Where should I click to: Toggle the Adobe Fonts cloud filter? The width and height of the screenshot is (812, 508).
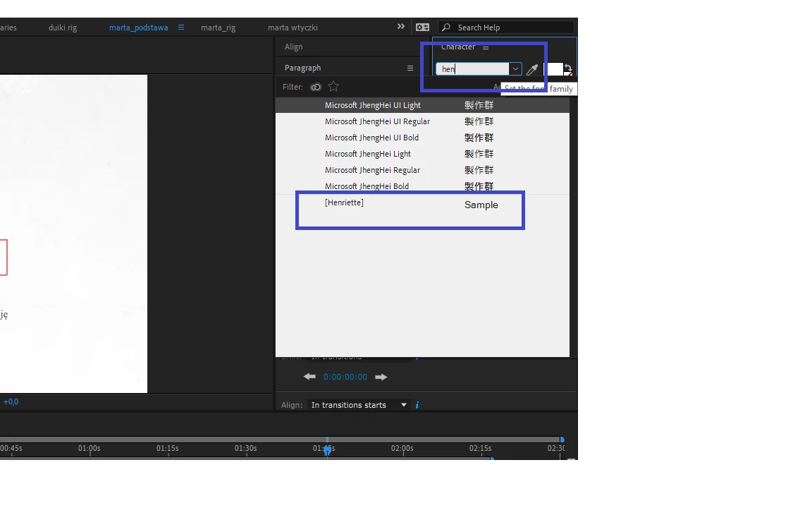(x=315, y=87)
